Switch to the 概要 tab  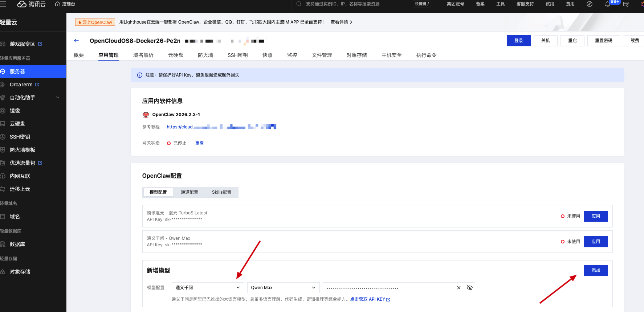(79, 55)
